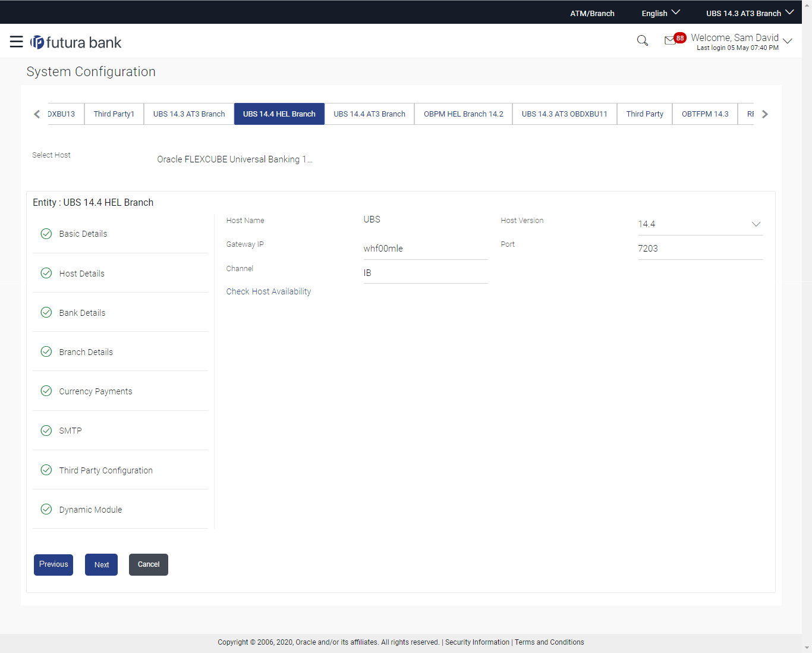
Task: Click the Port field showing 7203
Action: 700,249
